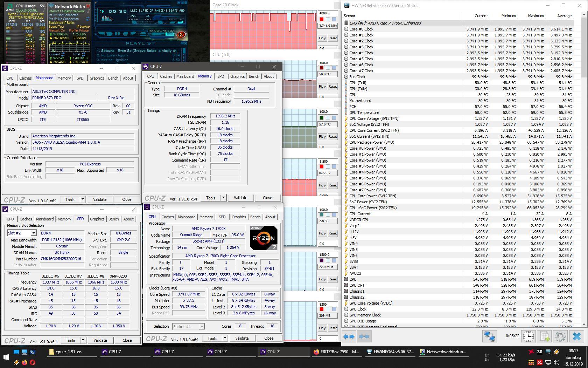The width and height of the screenshot is (588, 368).
Task: Click red color swatch of Core #0 Clock graph
Action: tap(321, 19)
